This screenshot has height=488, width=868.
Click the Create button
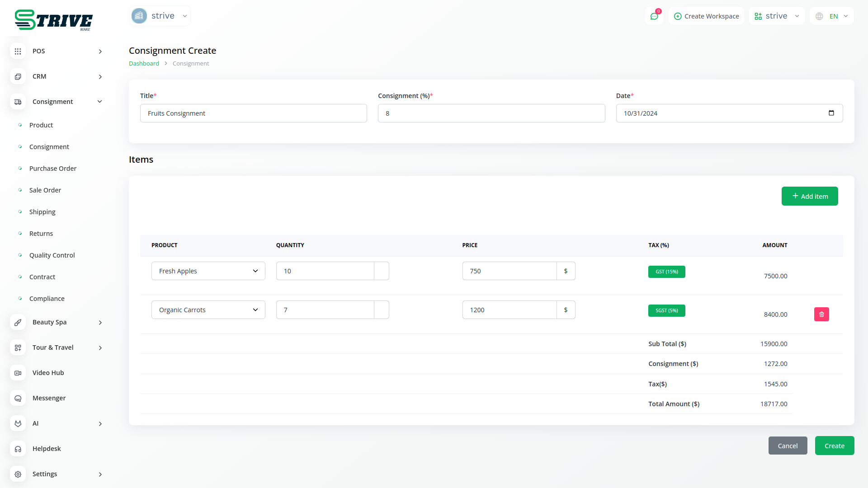pos(834,446)
